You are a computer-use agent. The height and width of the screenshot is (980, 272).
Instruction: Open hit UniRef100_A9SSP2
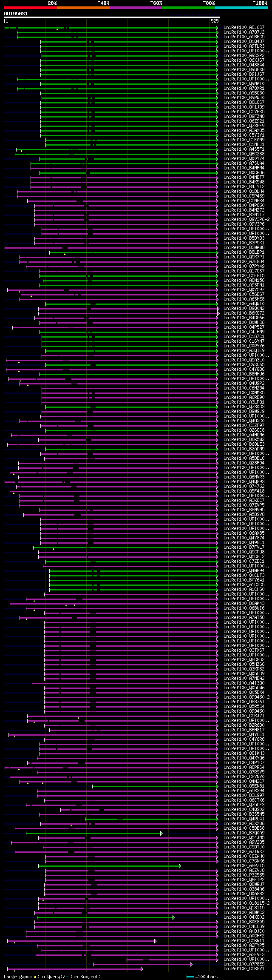pos(244,56)
